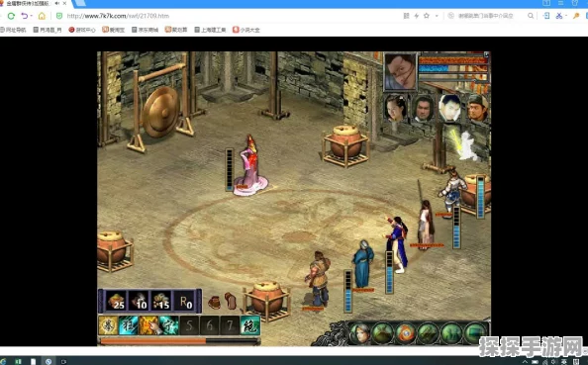This screenshot has height=365, width=588.
Task: Toggle the bookmark star icon
Action: click(x=427, y=16)
